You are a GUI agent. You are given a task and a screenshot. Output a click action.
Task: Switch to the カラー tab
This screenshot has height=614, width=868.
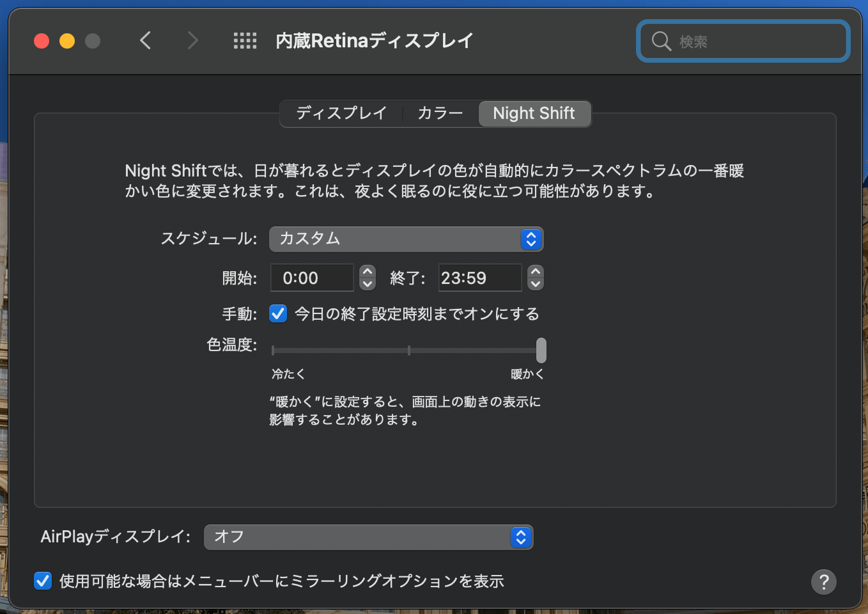[x=440, y=113]
